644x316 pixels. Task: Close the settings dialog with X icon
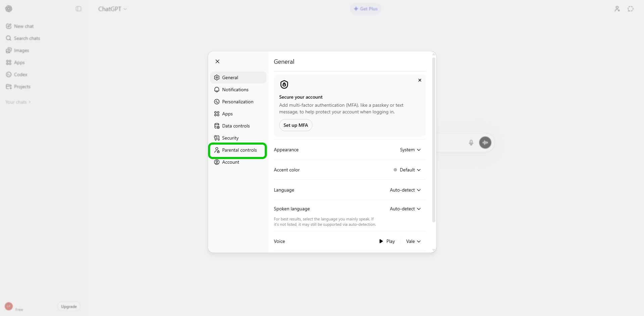tap(217, 61)
